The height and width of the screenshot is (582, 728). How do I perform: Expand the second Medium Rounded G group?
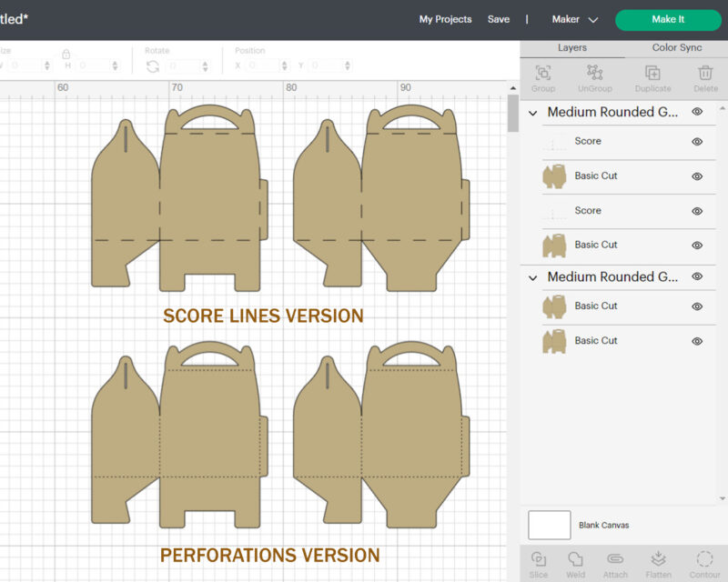point(532,276)
